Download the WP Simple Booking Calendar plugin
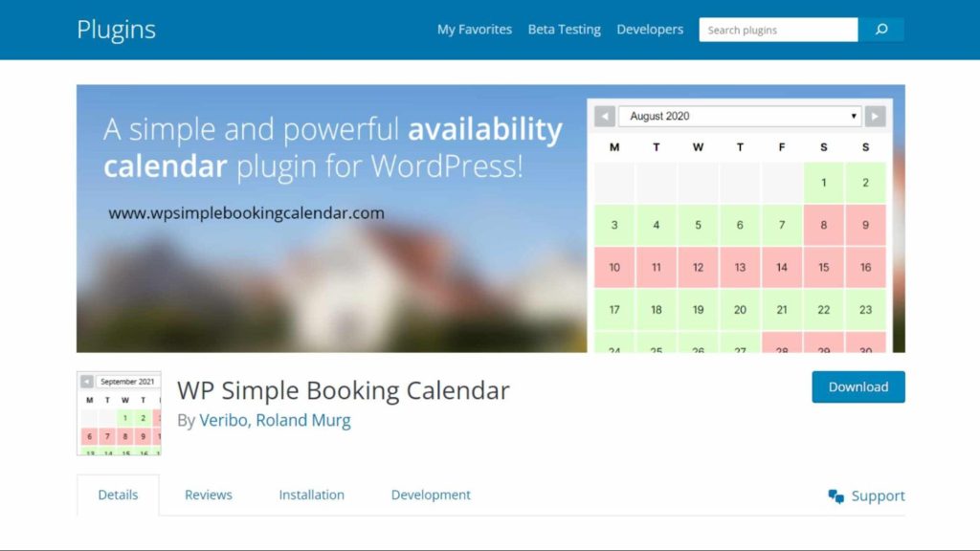Image resolution: width=980 pixels, height=551 pixels. (x=858, y=386)
